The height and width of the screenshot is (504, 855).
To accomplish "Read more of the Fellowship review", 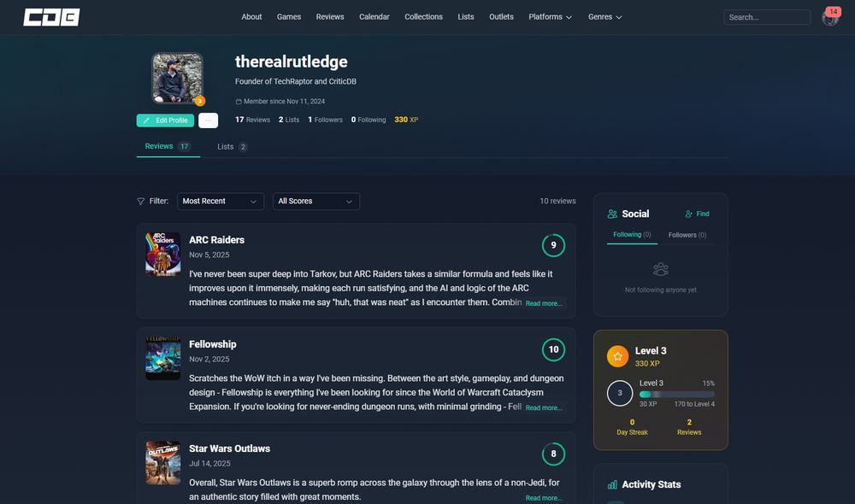I will (544, 407).
